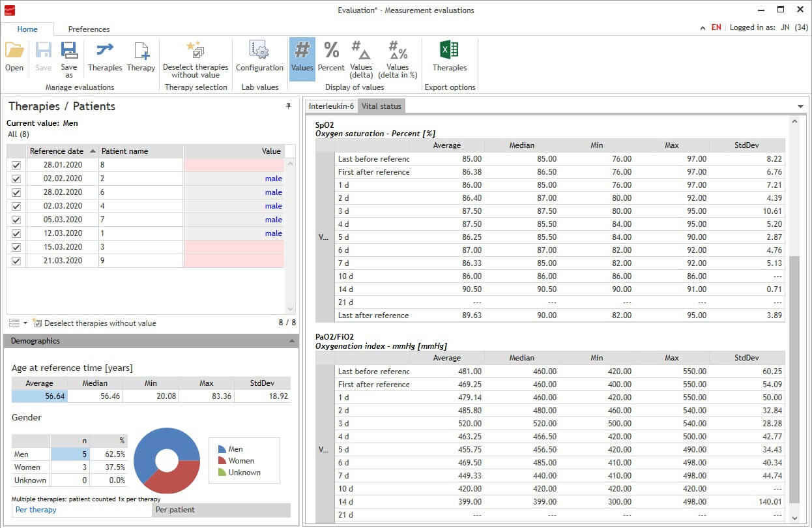812x528 pixels.
Task: Collapse the ribbon with the up chevron
Action: [x=702, y=28]
